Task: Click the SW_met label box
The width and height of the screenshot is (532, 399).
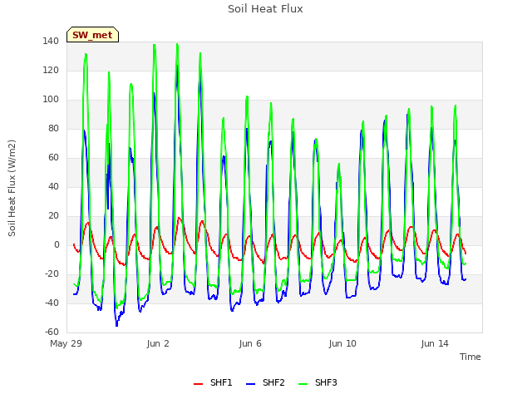Action: [92, 35]
